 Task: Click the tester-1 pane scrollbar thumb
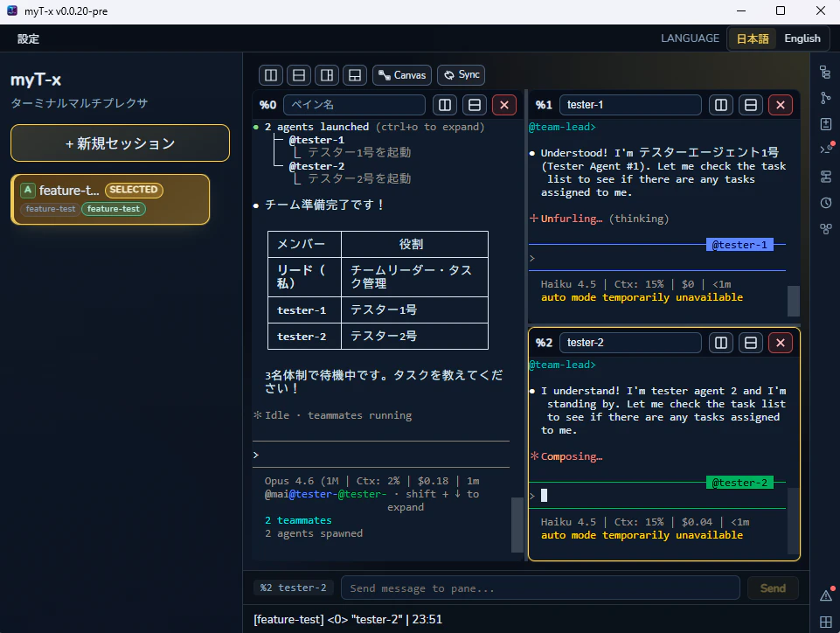pos(794,302)
